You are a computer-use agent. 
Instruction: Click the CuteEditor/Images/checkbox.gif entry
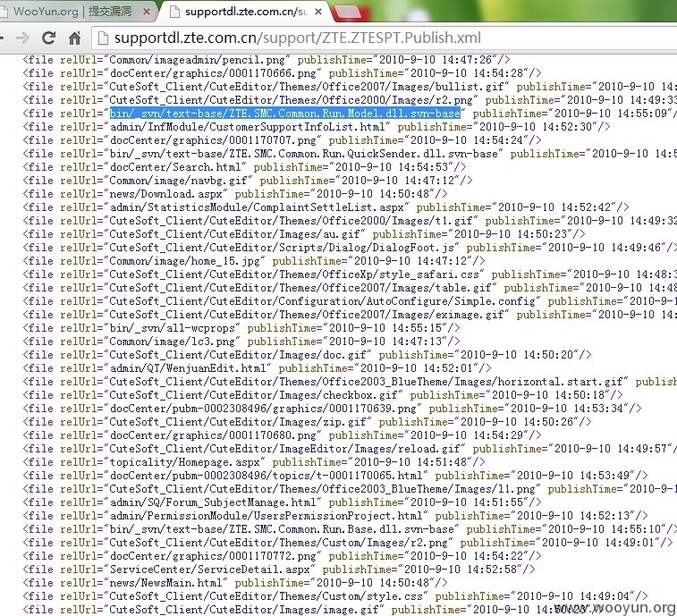(x=323, y=394)
